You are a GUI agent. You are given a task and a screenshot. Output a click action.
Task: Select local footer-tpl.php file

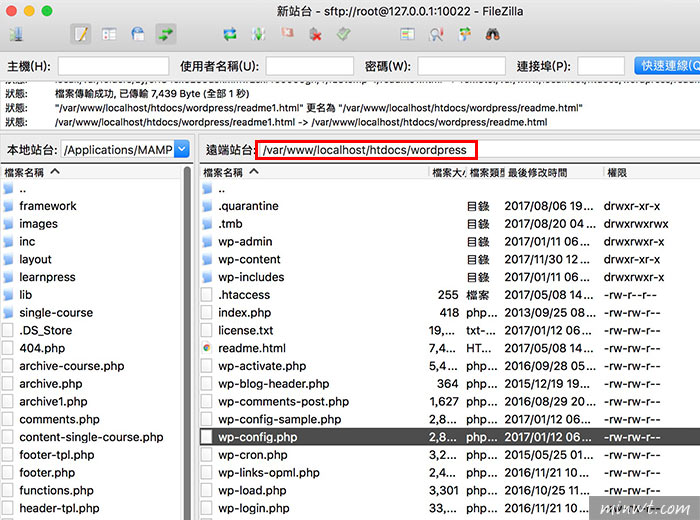[57, 455]
